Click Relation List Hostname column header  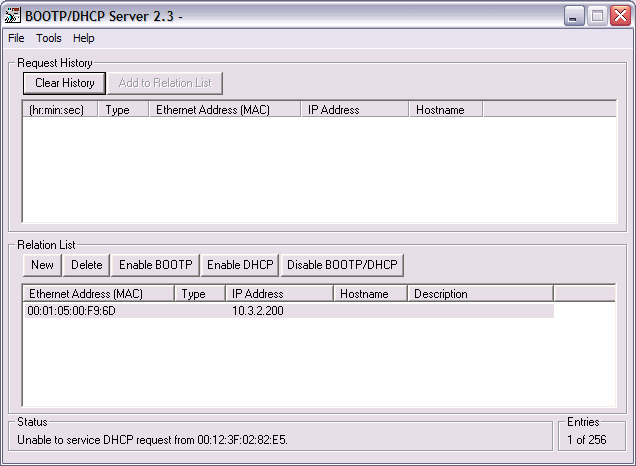click(x=370, y=293)
